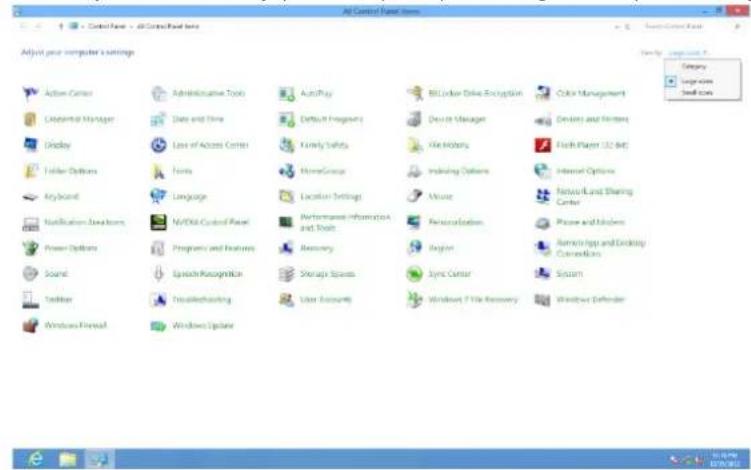Open File History
751x470 pixels.
[438, 145]
